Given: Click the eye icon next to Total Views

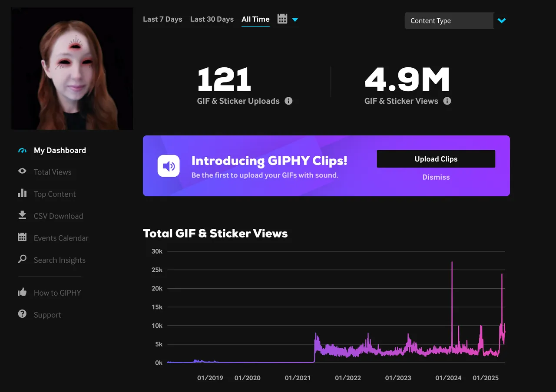Looking at the screenshot, I should 22,171.
